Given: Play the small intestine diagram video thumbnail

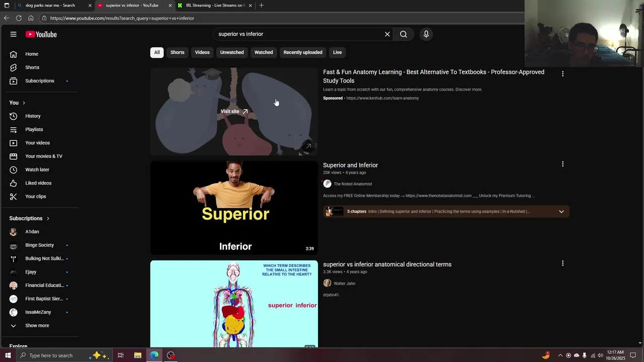Looking at the screenshot, I should point(234,304).
